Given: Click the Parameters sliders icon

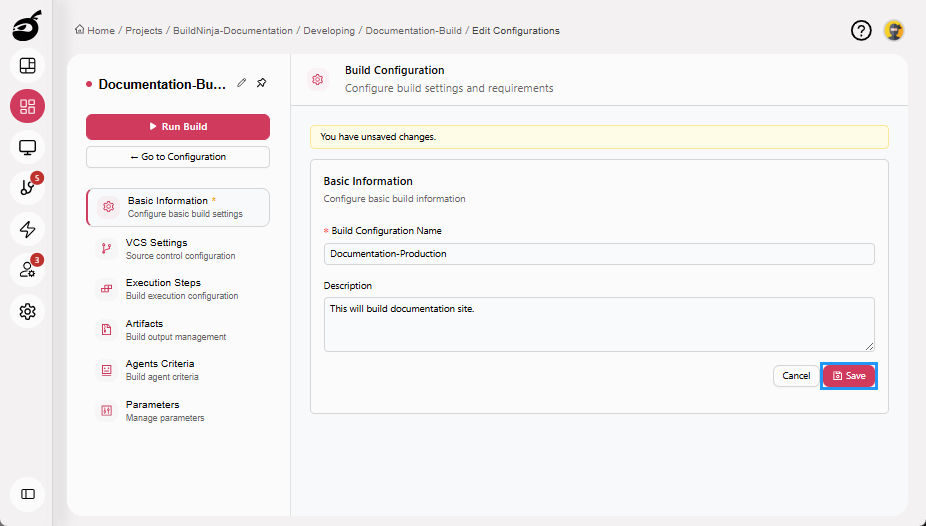Looking at the screenshot, I should (106, 410).
